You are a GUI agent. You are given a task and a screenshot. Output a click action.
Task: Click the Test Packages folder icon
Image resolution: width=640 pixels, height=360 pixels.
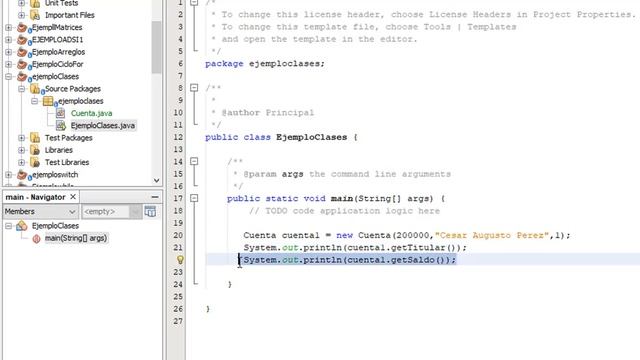35,138
